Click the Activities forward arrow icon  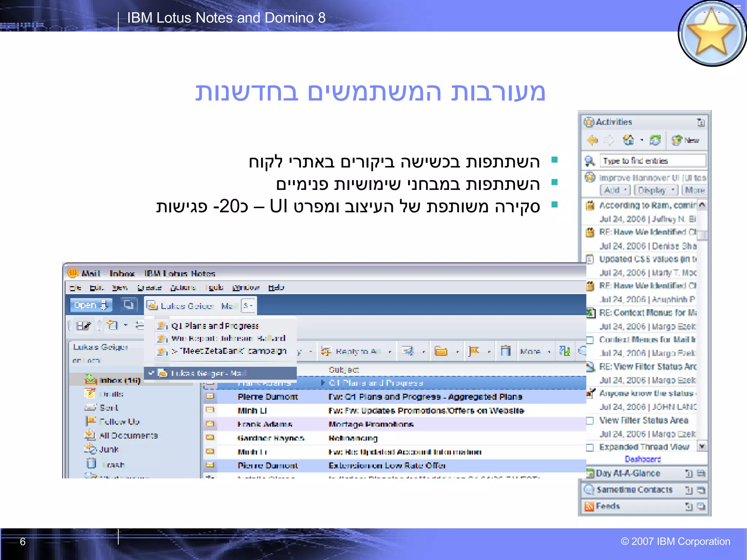click(x=609, y=140)
